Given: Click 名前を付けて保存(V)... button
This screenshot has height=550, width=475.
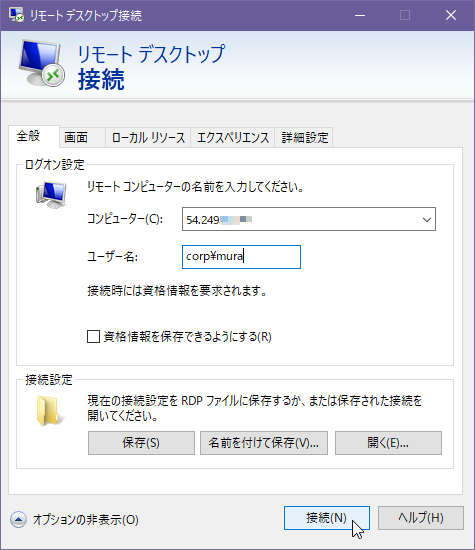Looking at the screenshot, I should [264, 443].
